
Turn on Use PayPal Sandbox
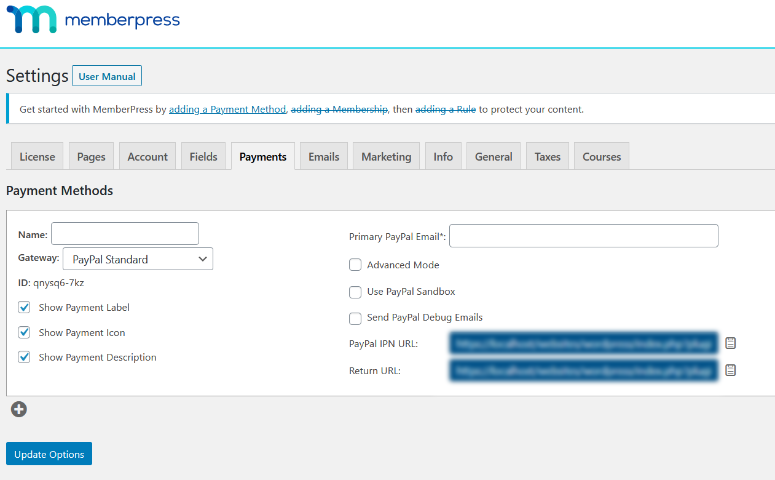(x=355, y=292)
